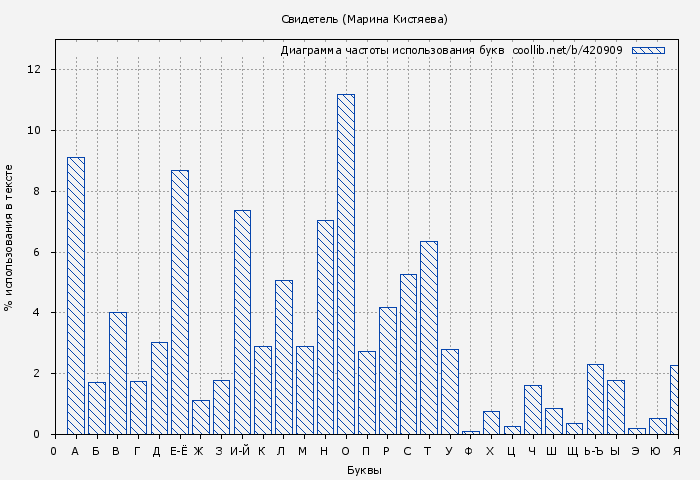
Task: Select the tallest bar for letter О
Action: click(346, 264)
